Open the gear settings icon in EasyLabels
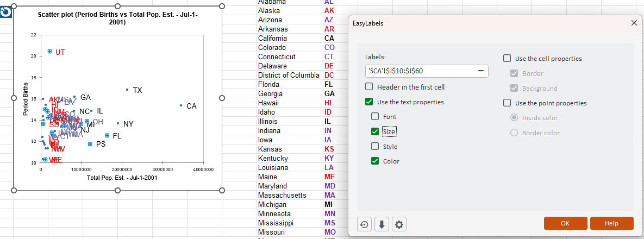The width and height of the screenshot is (644, 239). 399,225
